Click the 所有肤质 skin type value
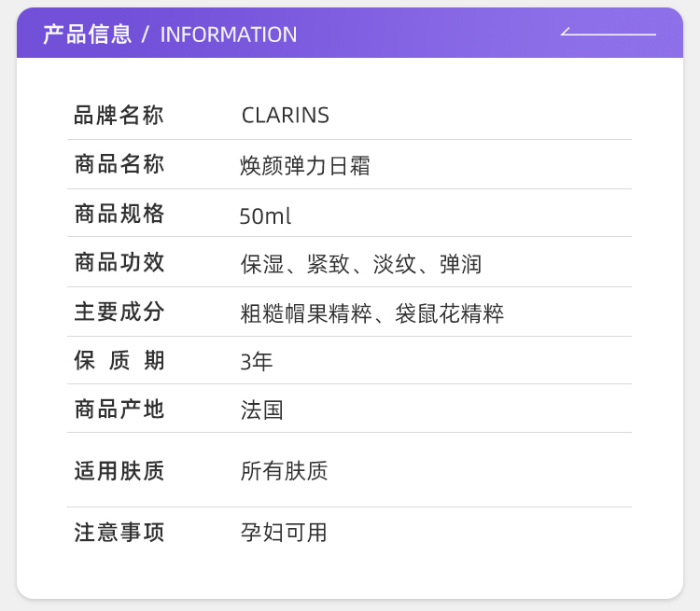Viewport: 700px width, 611px height. point(285,471)
